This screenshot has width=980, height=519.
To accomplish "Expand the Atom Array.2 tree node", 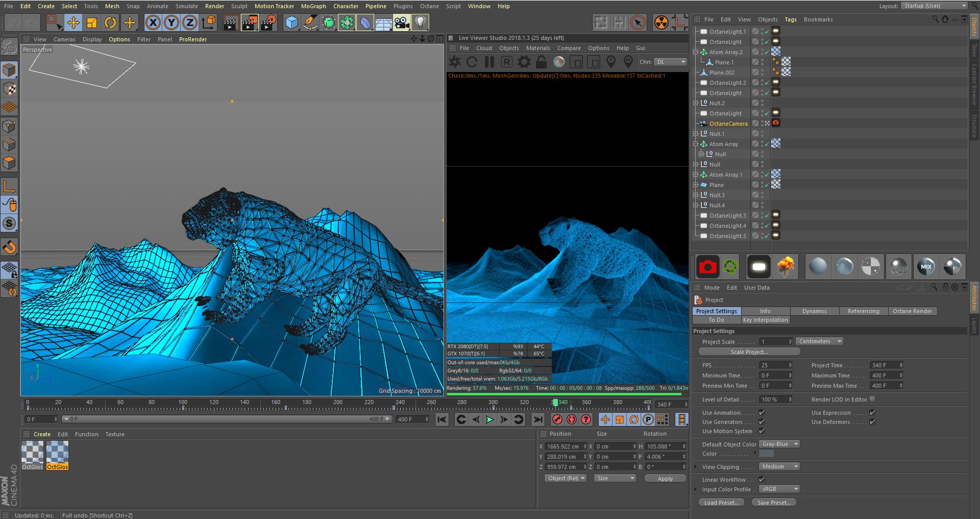I will pos(695,52).
